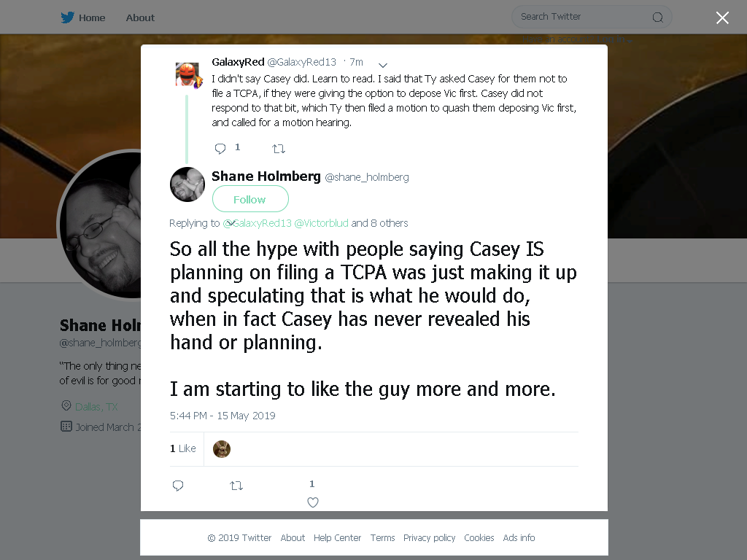Like Shane Holmberg's tweet with the heart
The image size is (747, 560).
point(312,502)
